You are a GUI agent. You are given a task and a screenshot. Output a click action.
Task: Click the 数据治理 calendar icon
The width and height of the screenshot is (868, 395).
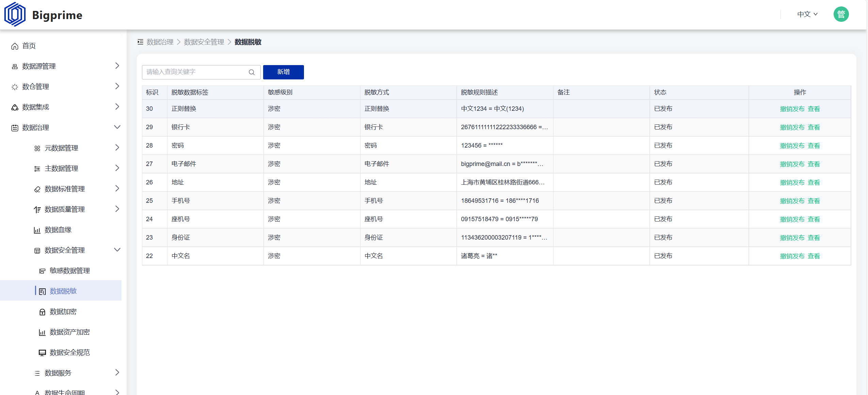pyautogui.click(x=15, y=128)
